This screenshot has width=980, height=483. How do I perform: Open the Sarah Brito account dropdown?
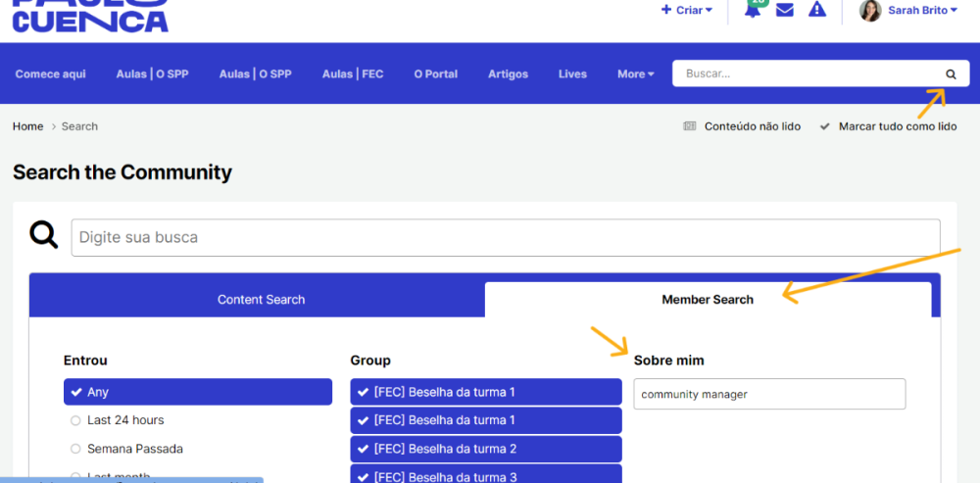point(921,11)
